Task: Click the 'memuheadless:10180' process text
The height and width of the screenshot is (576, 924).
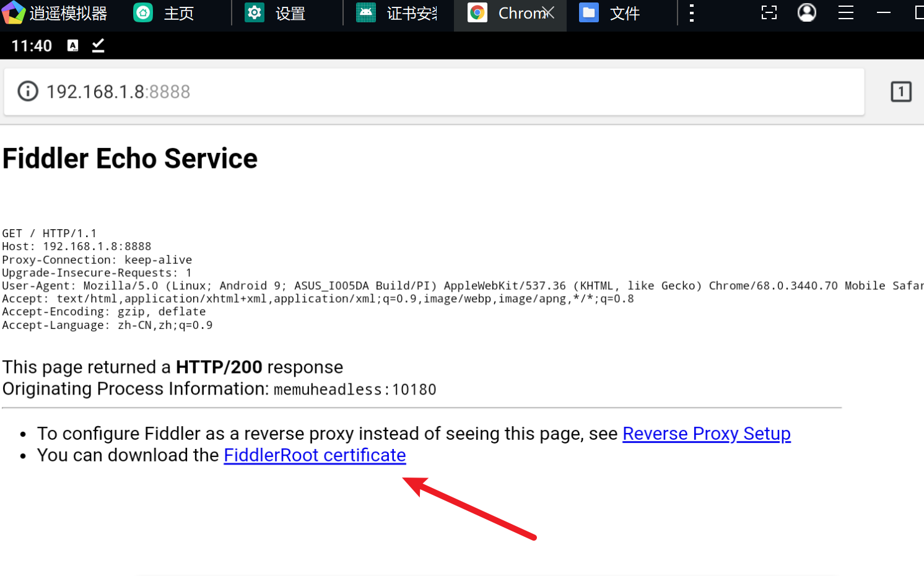Action: click(355, 390)
